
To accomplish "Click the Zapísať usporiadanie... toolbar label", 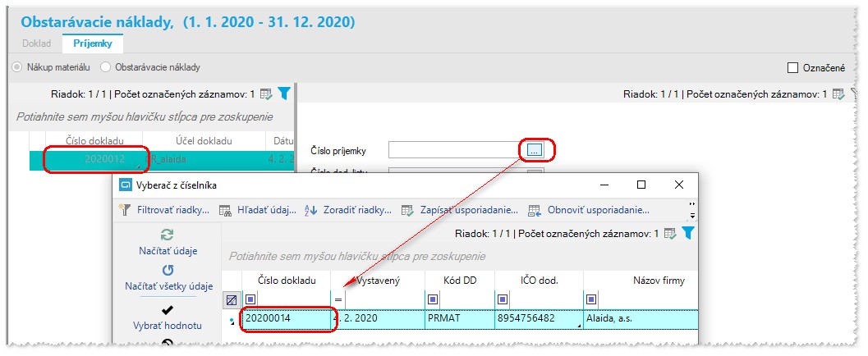I will pos(469,210).
